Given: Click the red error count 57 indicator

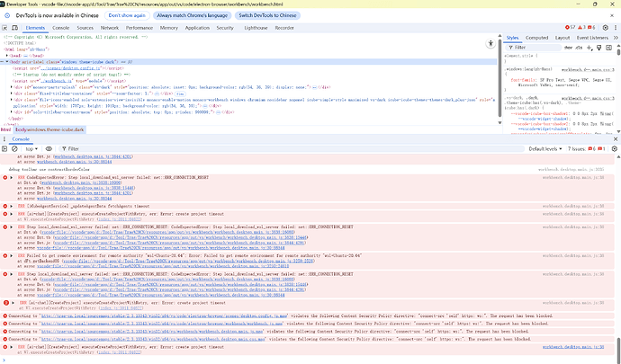Looking at the screenshot, I should coord(570,27).
